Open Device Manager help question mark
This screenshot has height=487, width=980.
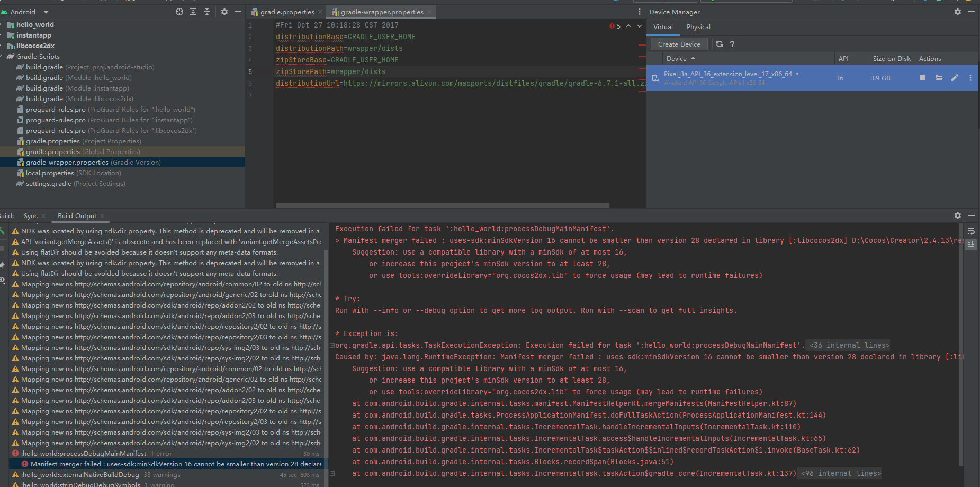point(732,44)
